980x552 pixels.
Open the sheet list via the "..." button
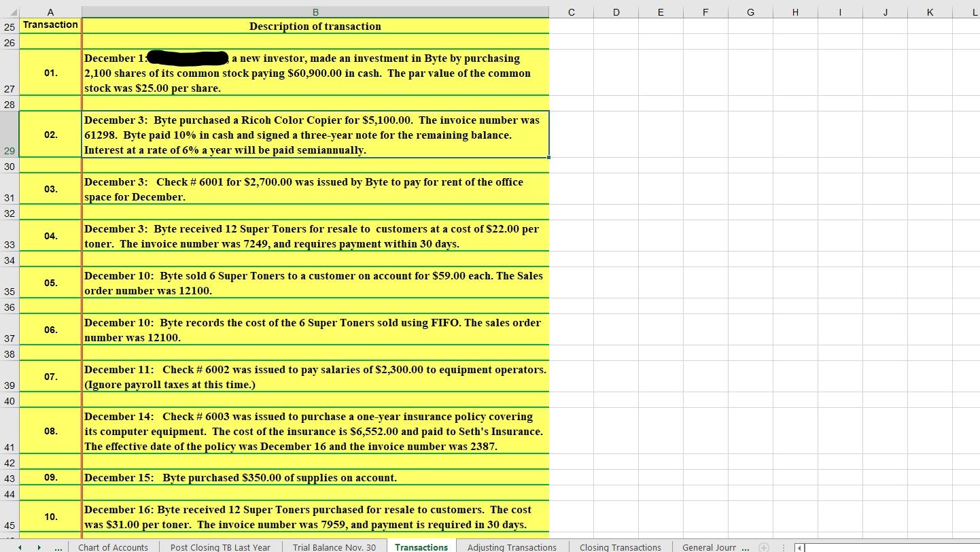tap(60, 547)
